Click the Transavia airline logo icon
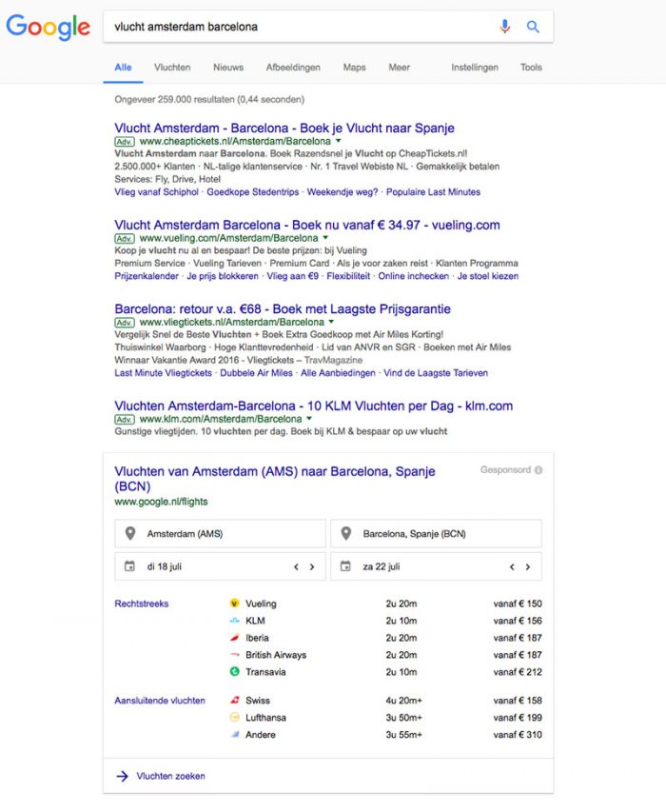 click(x=234, y=672)
